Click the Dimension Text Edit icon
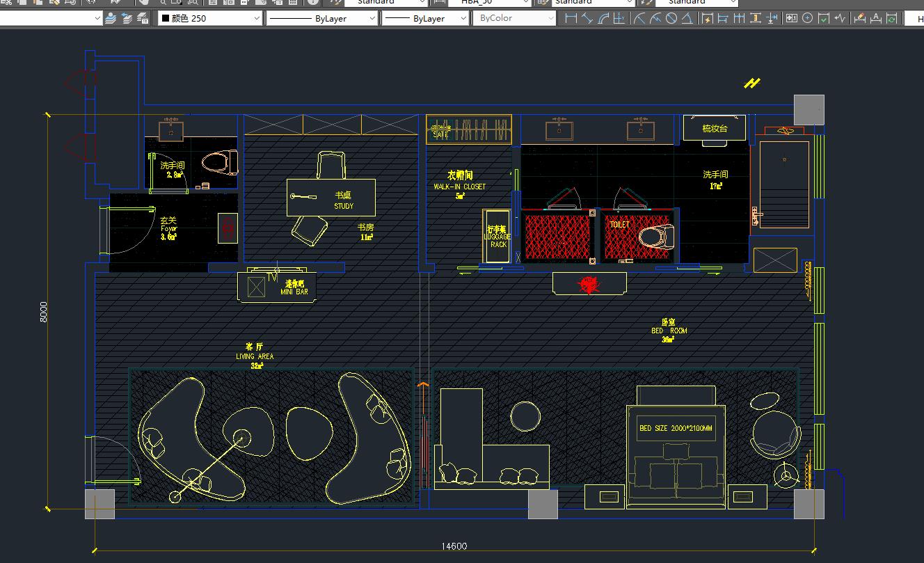Screen dimensions: 924x563 click(876, 19)
